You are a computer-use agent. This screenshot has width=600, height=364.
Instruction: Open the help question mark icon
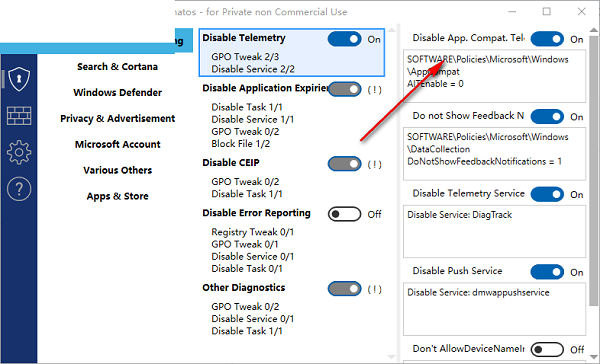click(x=19, y=189)
